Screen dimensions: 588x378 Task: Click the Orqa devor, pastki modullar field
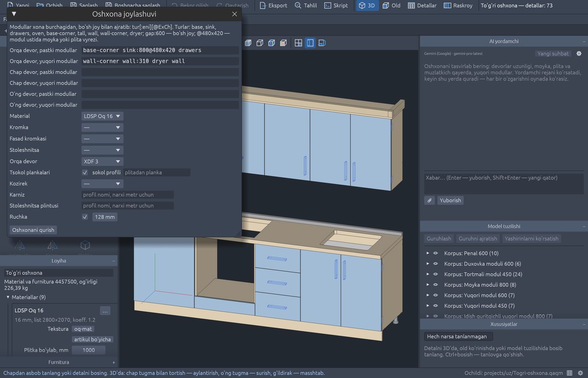(x=160, y=50)
